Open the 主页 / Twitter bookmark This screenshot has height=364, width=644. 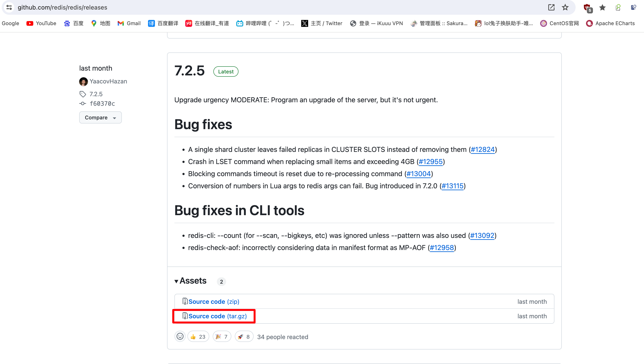pyautogui.click(x=322, y=23)
